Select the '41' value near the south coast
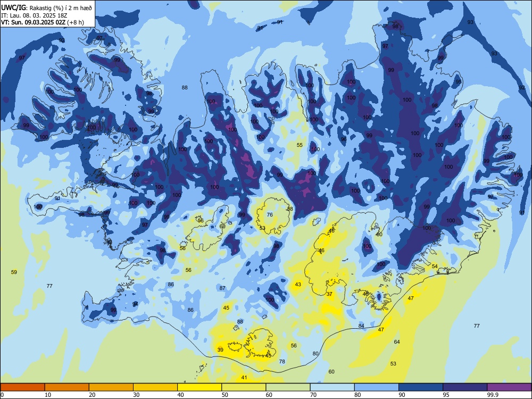This screenshot has width=532, height=399. click(244, 377)
